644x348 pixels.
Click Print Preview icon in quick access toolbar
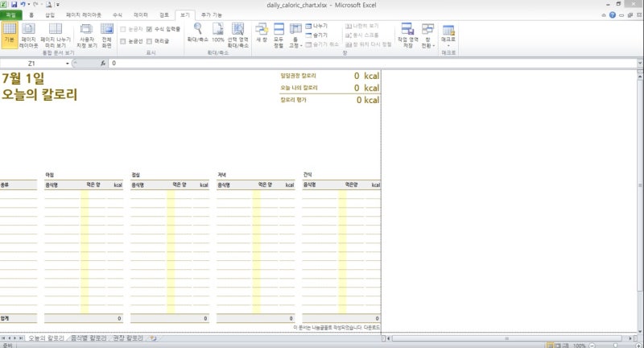click(49, 5)
